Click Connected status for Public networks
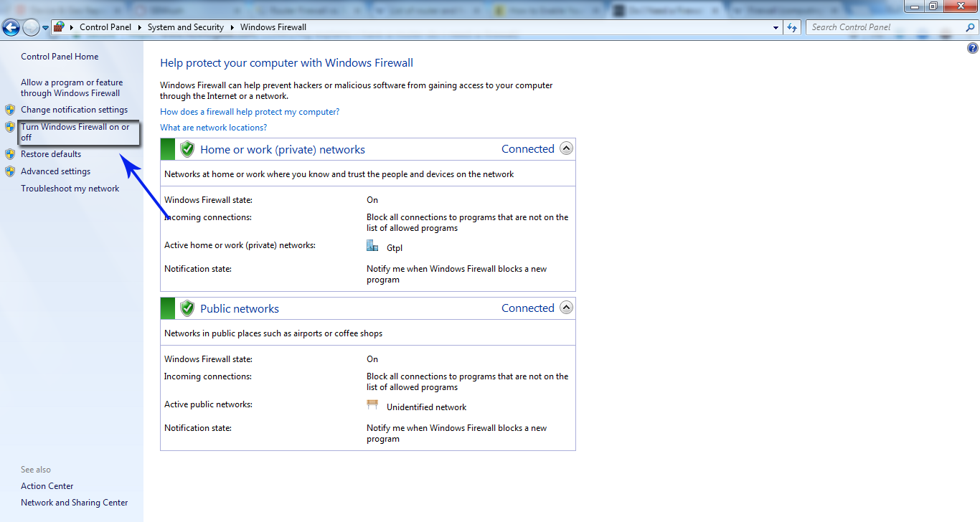Image resolution: width=980 pixels, height=522 pixels. tap(528, 308)
